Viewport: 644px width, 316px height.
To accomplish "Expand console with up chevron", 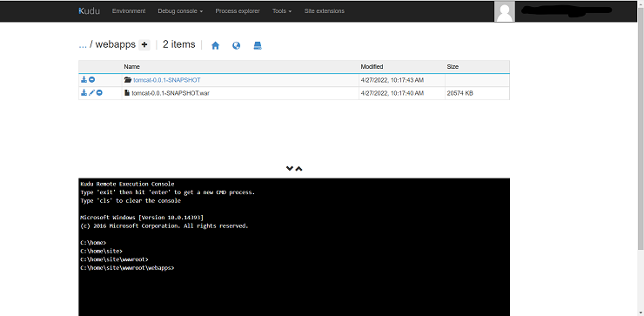I will [x=299, y=169].
